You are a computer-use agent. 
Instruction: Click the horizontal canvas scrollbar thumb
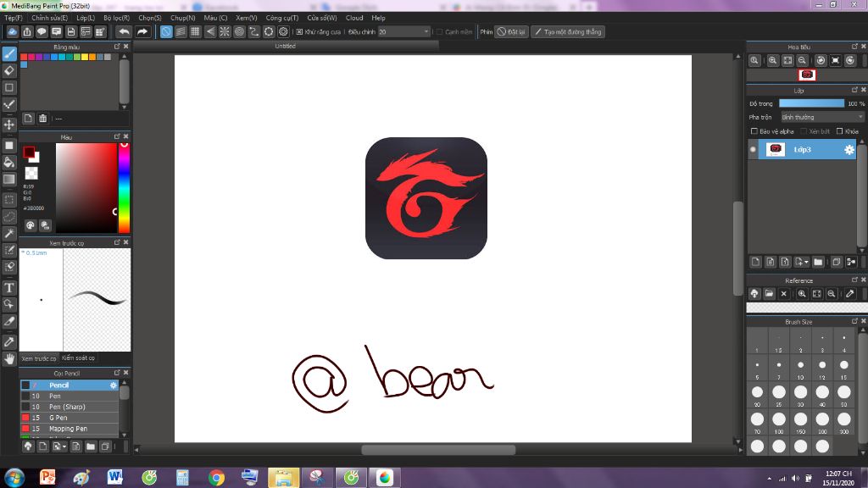click(x=438, y=450)
